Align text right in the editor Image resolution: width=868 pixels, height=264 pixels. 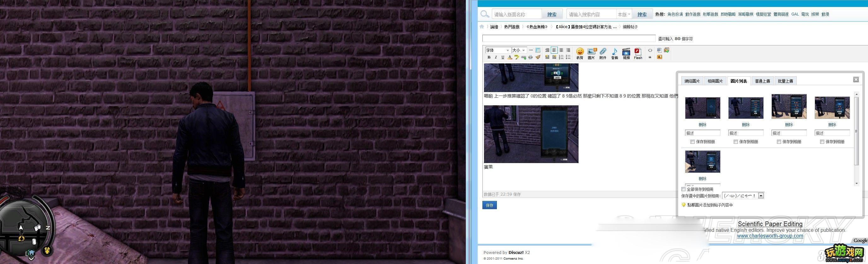click(568, 50)
